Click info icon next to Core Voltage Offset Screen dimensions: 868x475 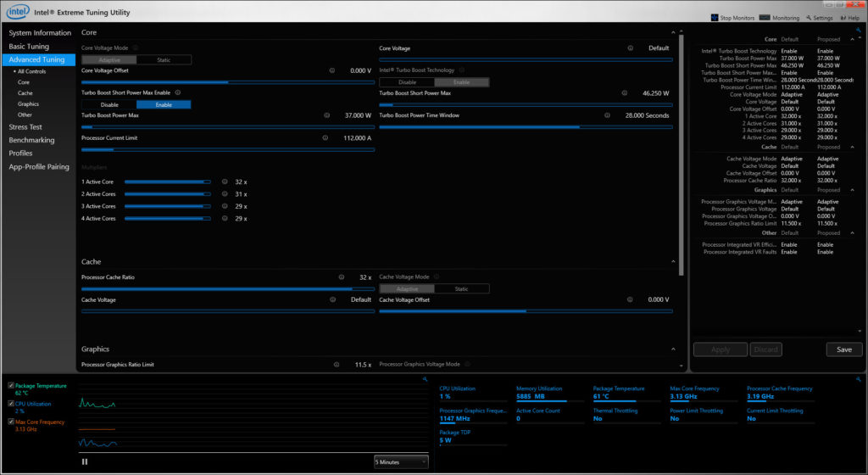tap(332, 70)
